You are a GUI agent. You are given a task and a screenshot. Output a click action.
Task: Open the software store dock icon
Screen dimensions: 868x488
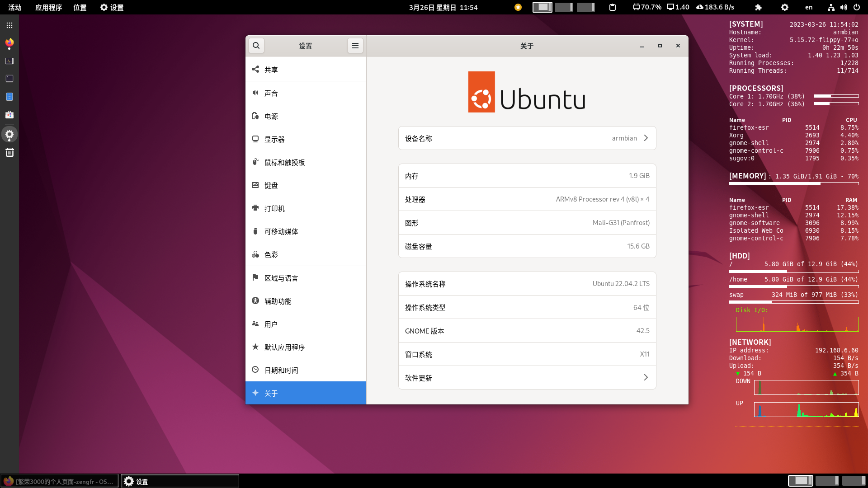[9, 115]
